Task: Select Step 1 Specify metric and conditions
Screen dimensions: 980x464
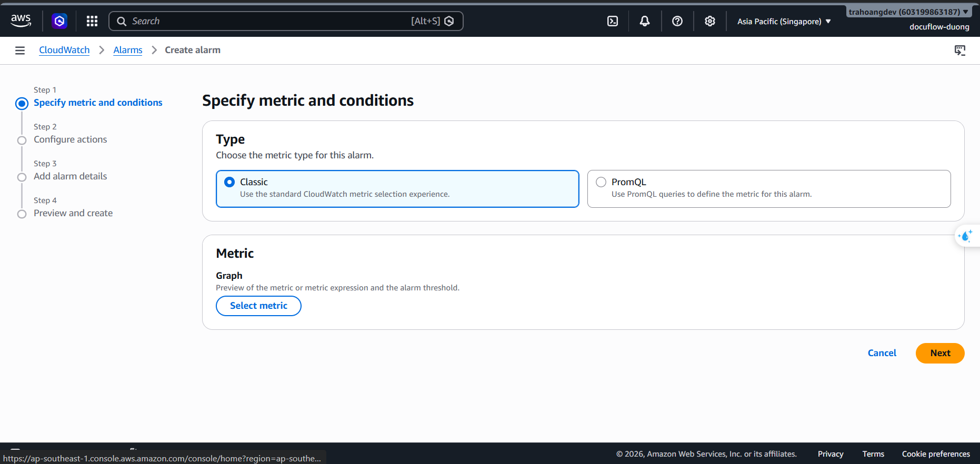Action: point(98,103)
